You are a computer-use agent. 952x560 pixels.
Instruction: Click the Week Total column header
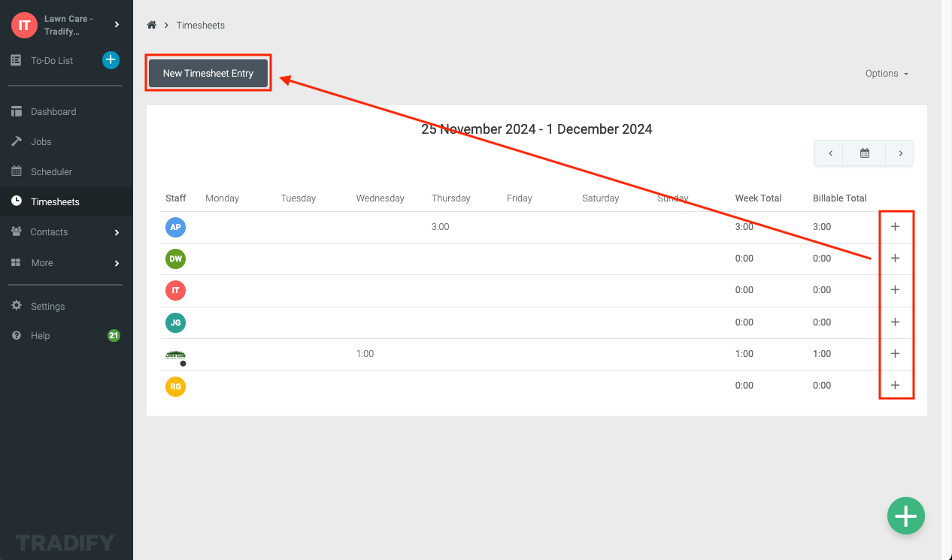tap(758, 198)
